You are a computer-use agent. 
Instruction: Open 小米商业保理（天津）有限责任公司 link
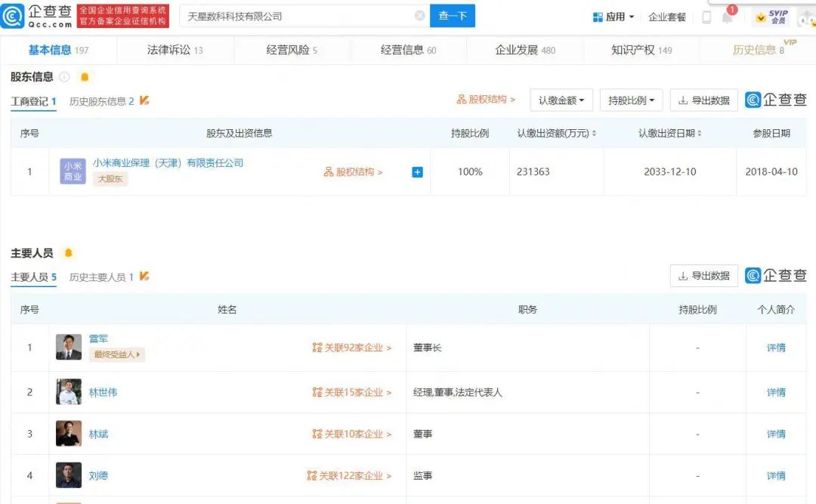click(168, 163)
